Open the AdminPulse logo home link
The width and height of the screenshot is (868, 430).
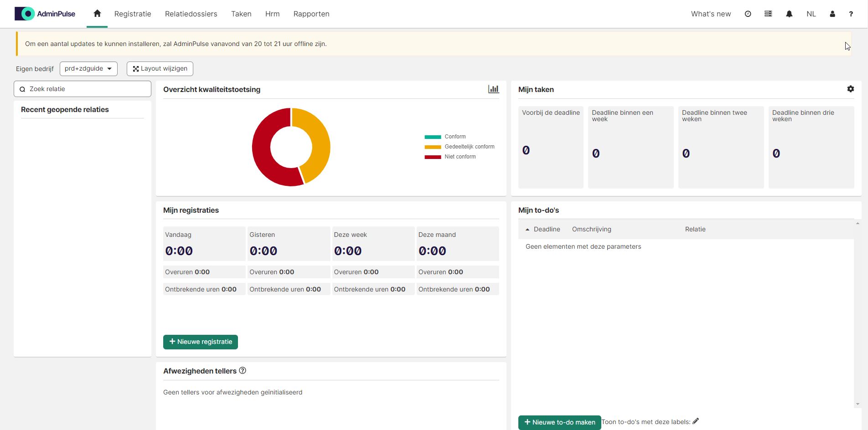45,14
